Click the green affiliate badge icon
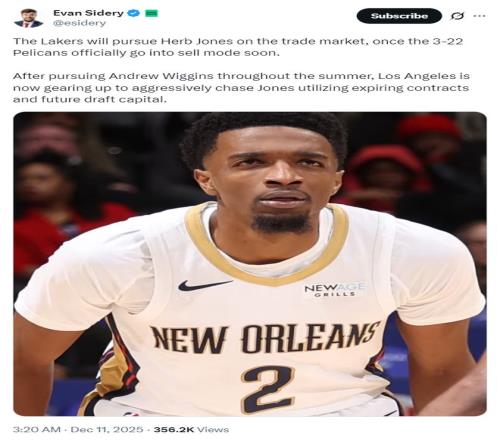The height and width of the screenshot is (440, 500). (x=151, y=13)
